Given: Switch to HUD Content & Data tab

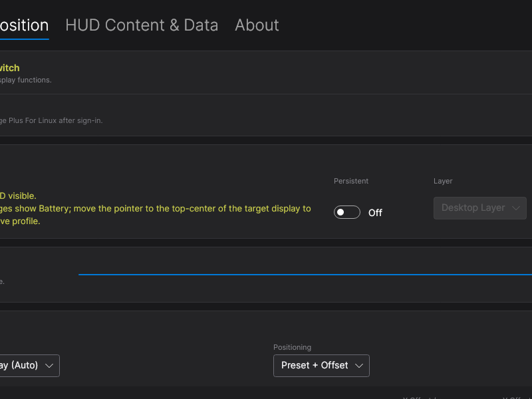Looking at the screenshot, I should tap(142, 25).
